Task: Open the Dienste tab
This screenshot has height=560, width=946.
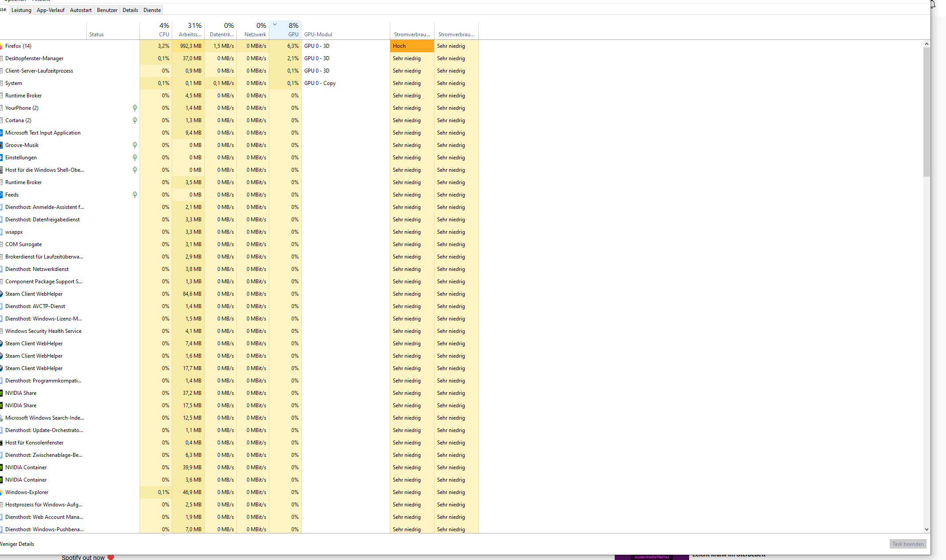Action: coord(152,10)
